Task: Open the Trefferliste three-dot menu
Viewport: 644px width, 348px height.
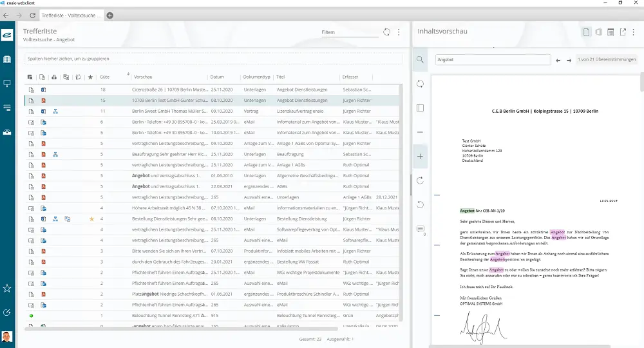Action: pyautogui.click(x=399, y=32)
